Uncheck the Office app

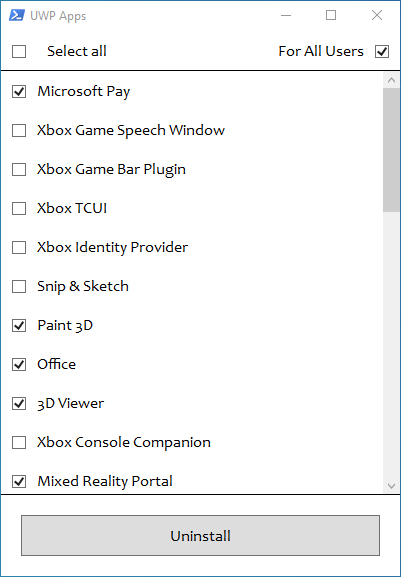(19, 364)
